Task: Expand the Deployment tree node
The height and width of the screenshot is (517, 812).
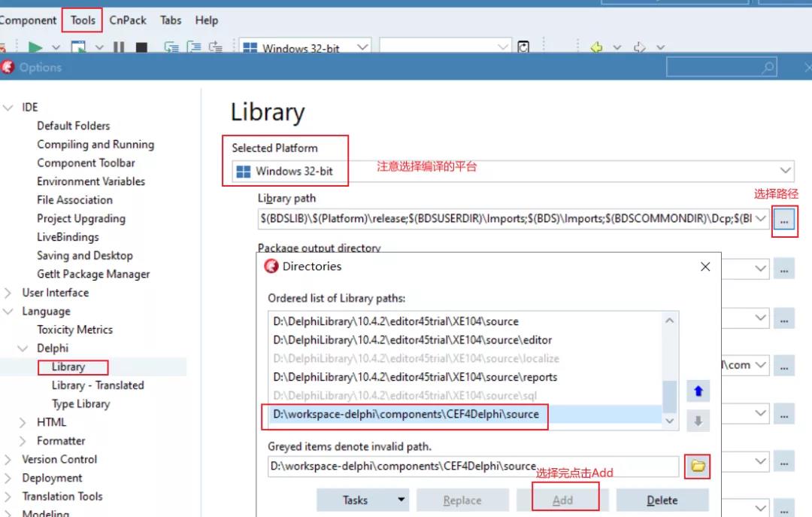Action: [8, 478]
